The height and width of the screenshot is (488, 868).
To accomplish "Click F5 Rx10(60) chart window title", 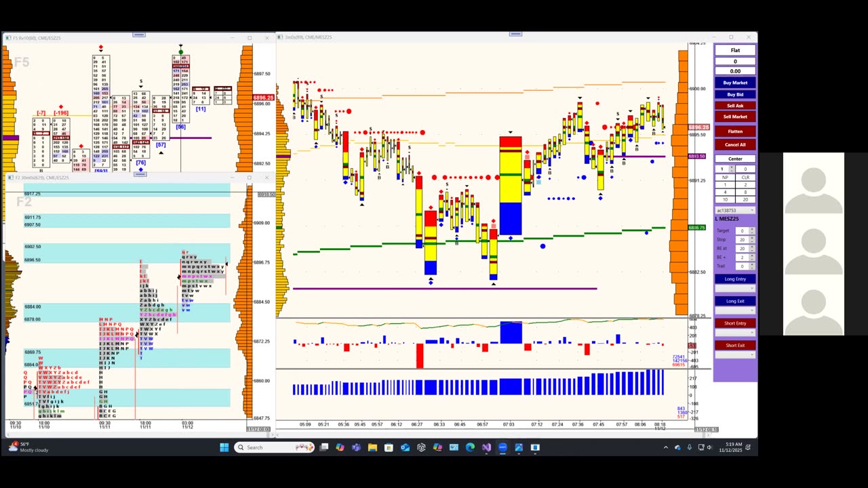I will [x=37, y=38].
